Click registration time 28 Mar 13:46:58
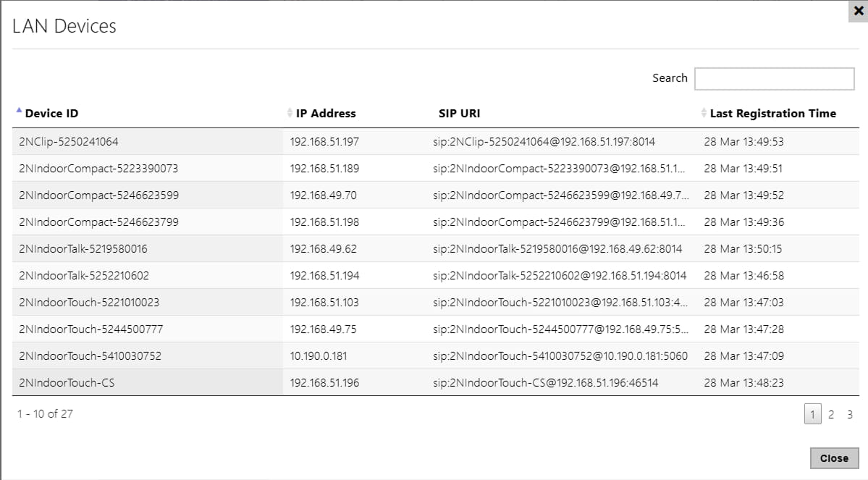The width and height of the screenshot is (868, 480). pos(744,276)
